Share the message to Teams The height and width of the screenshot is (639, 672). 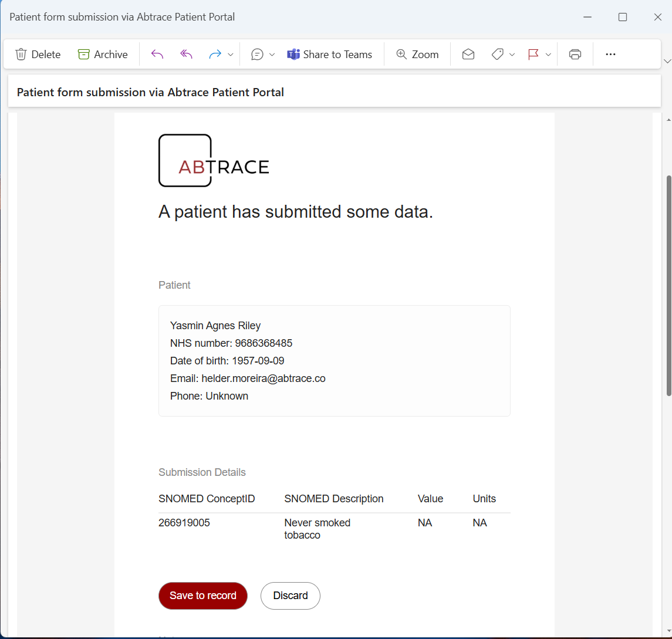pos(329,55)
